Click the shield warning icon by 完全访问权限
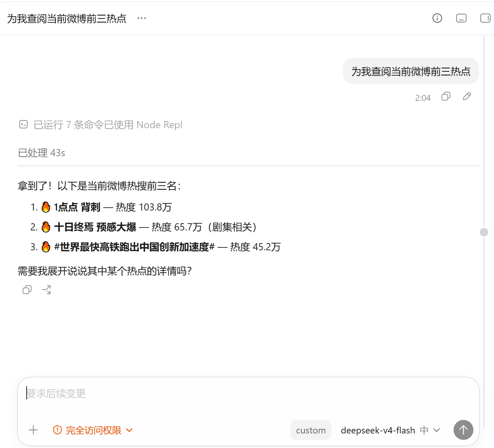The width and height of the screenshot is (494, 448). (57, 430)
